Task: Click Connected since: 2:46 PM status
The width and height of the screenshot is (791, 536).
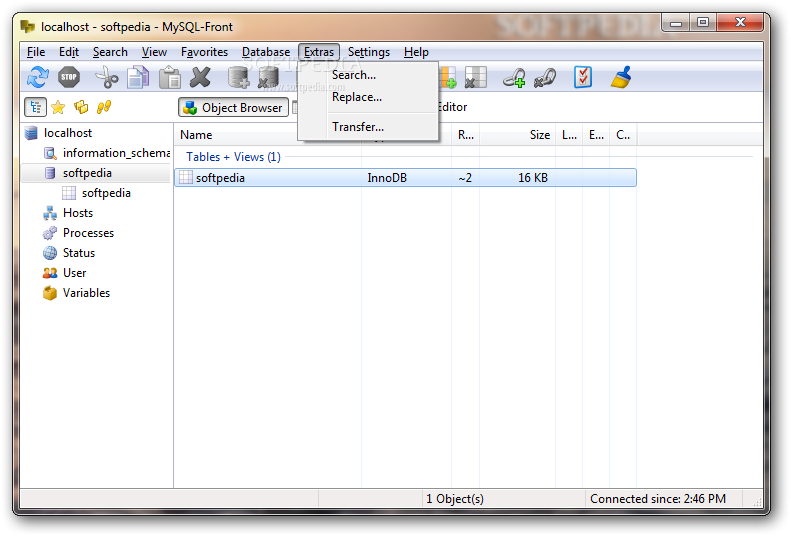Action: point(658,499)
